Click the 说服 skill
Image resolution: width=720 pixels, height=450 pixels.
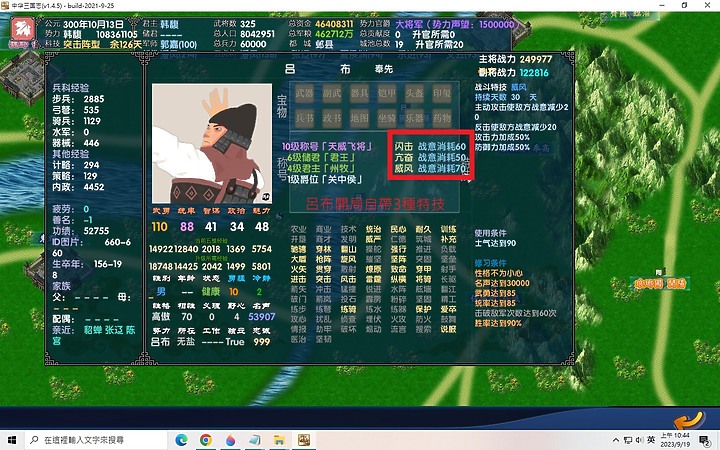point(448,329)
